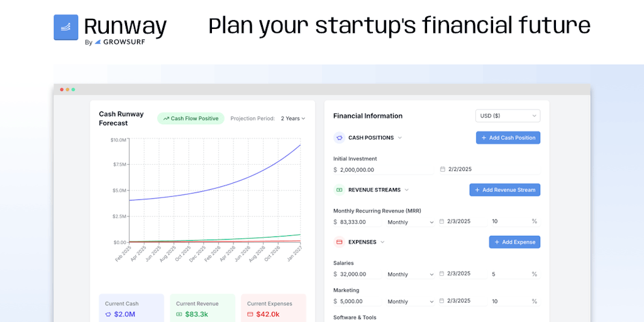Open the MRR Monthly frequency dropdown
644x322 pixels.
pos(411,222)
